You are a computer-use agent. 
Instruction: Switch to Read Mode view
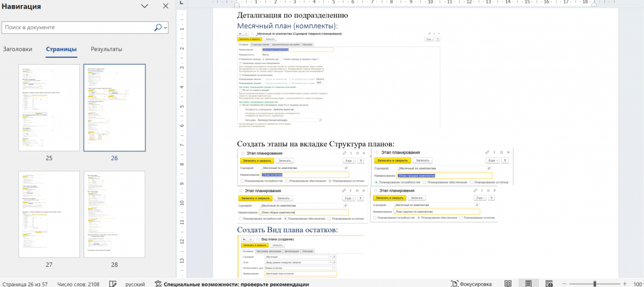(508, 283)
